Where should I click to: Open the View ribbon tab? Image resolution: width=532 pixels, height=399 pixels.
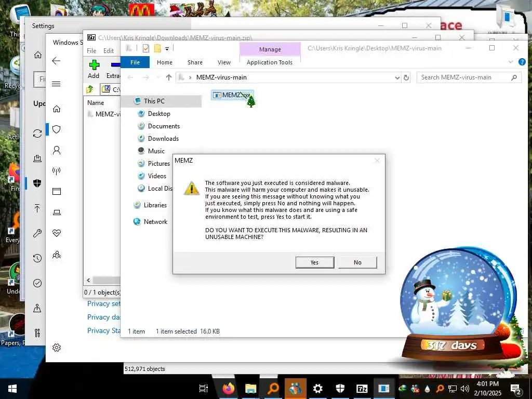[224, 62]
